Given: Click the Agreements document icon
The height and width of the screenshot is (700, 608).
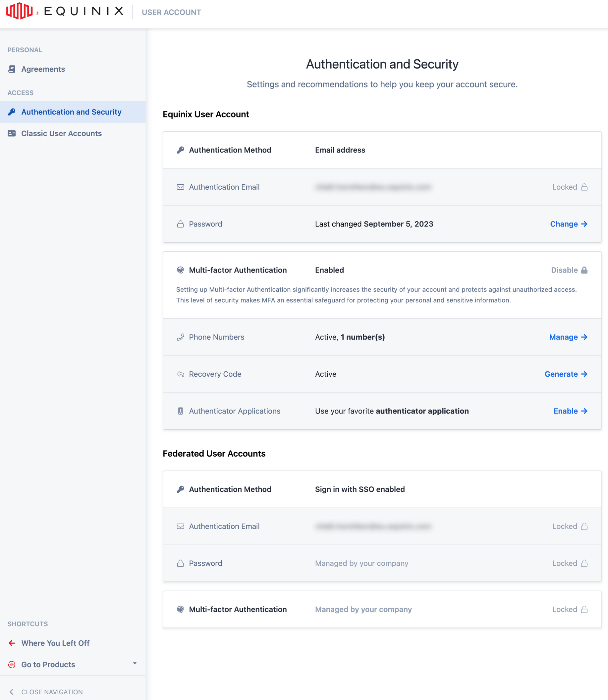Looking at the screenshot, I should tap(12, 69).
